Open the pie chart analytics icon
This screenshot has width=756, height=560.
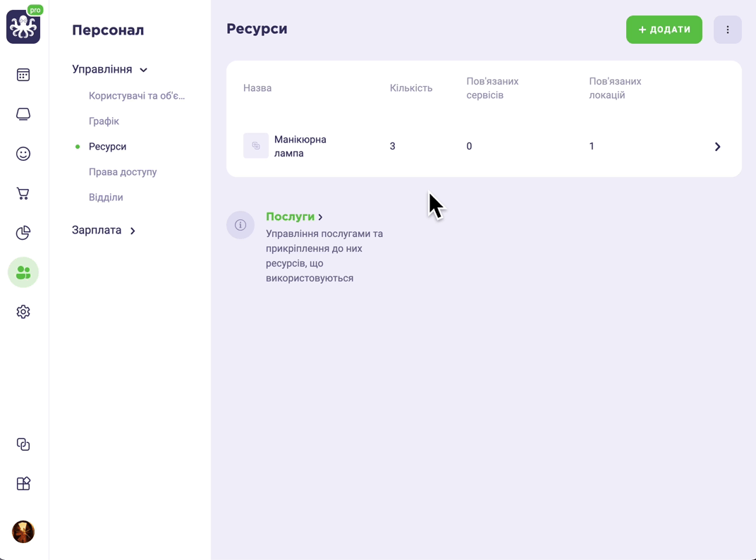(x=23, y=233)
